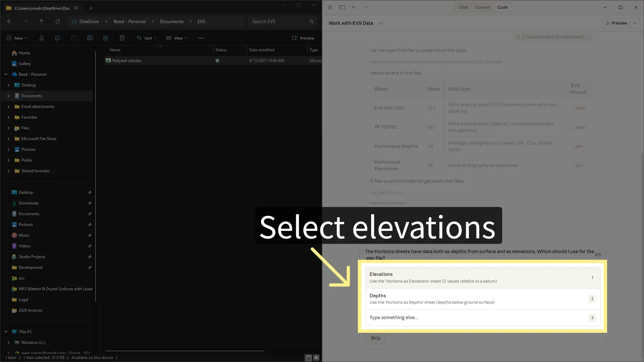
Task: Open the See more ellipsis menu in File Explorer
Action: 201,38
